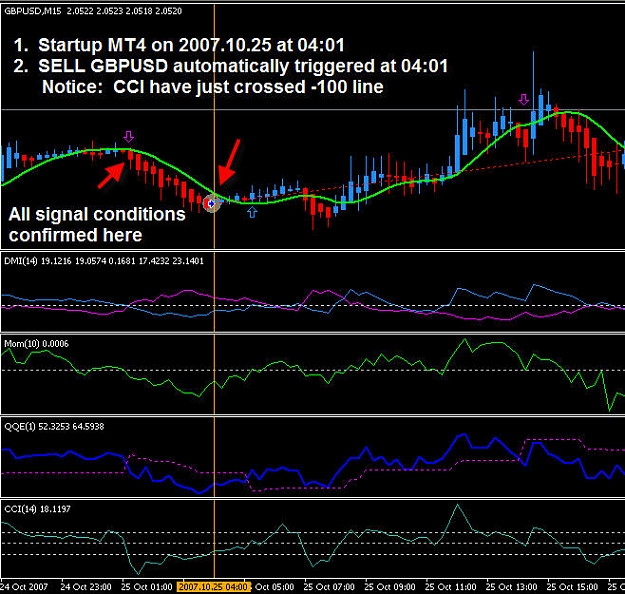Click the 25 Oct 13:00 time axis label
Viewport: 625px width, 594px height.
tap(511, 587)
